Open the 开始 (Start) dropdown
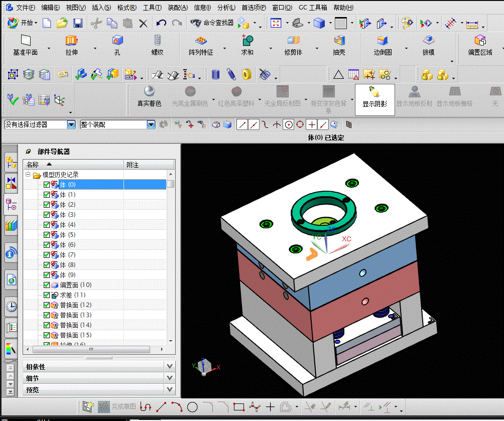The image size is (504, 421). tap(23, 23)
